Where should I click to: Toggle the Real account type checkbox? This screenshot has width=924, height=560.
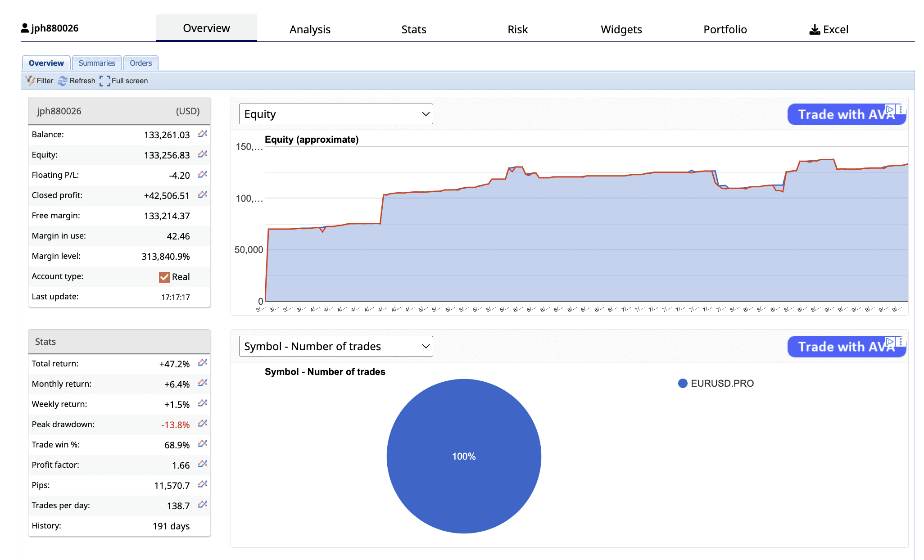click(164, 277)
